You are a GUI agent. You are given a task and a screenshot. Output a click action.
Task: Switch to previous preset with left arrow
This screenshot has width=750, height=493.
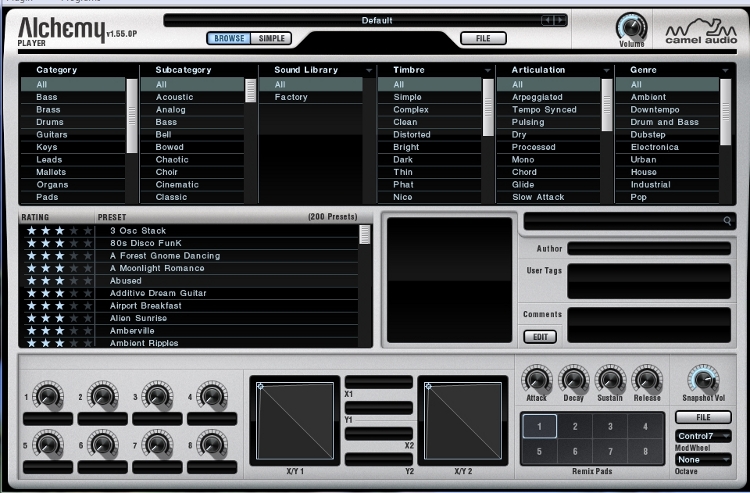(x=547, y=20)
